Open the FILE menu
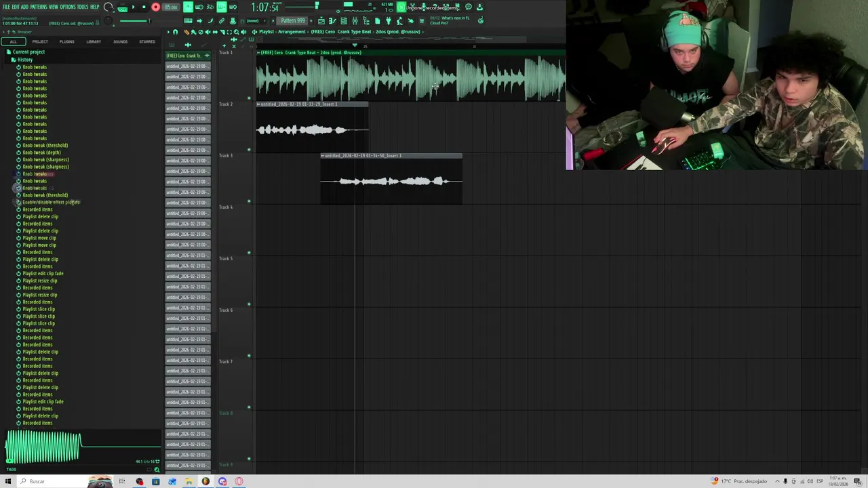This screenshot has width=868, height=488. [6, 7]
